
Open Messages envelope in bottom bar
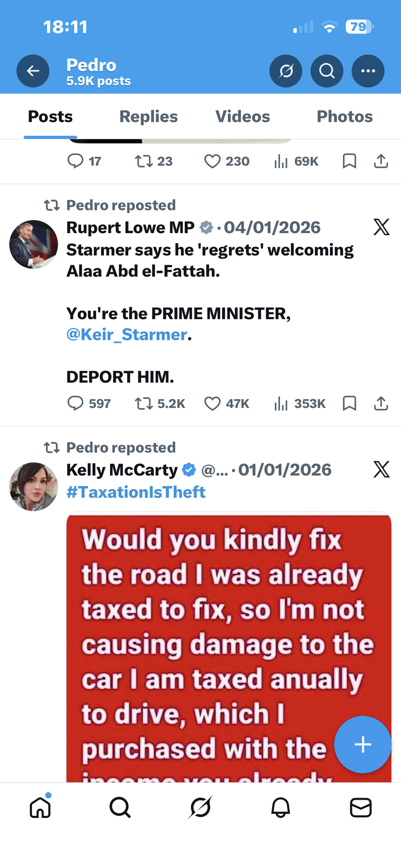point(361,808)
